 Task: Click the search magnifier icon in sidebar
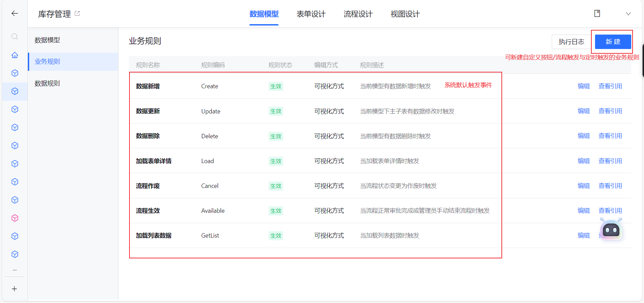coord(14,37)
